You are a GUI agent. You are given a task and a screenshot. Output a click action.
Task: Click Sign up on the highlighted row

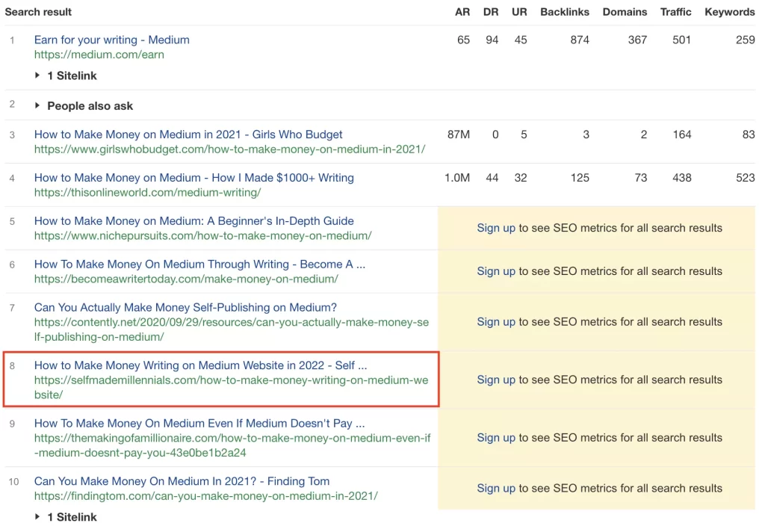495,380
